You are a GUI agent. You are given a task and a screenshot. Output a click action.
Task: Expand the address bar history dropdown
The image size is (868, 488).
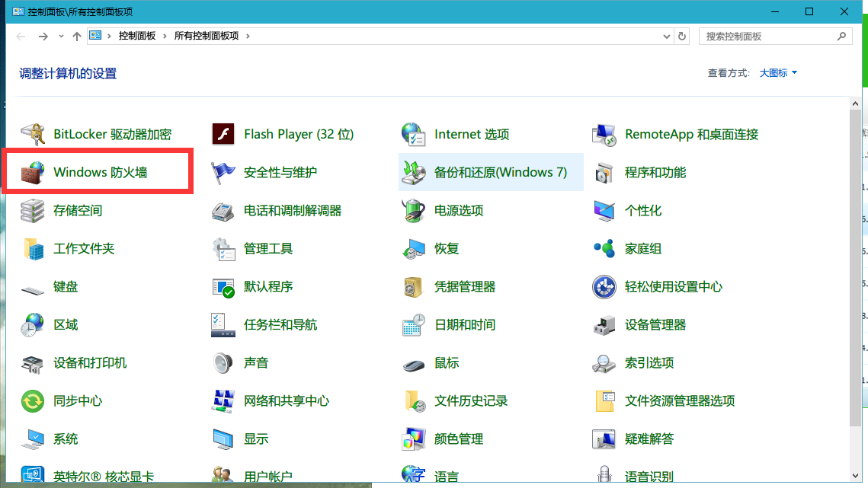[667, 37]
